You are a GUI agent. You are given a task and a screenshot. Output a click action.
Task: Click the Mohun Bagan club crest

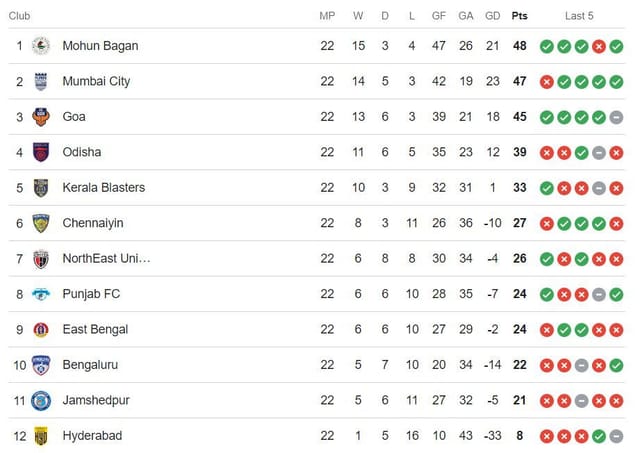click(41, 46)
